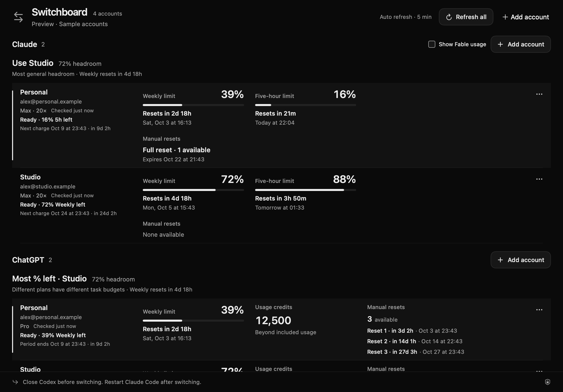Click the 'ChatGPT' section header

(x=28, y=260)
